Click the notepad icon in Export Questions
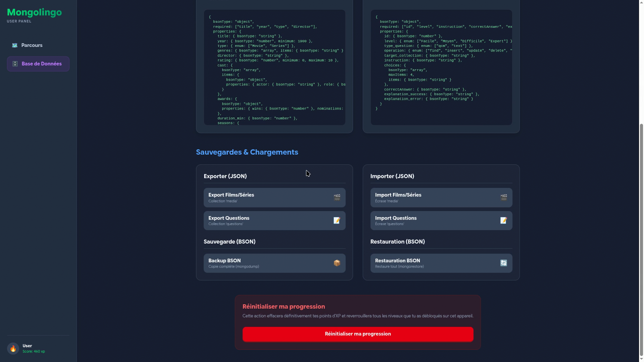The height and width of the screenshot is (362, 644). point(337,220)
